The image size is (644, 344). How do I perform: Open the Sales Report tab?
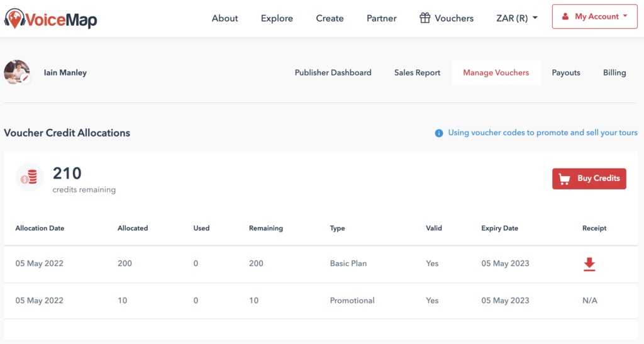tap(417, 73)
